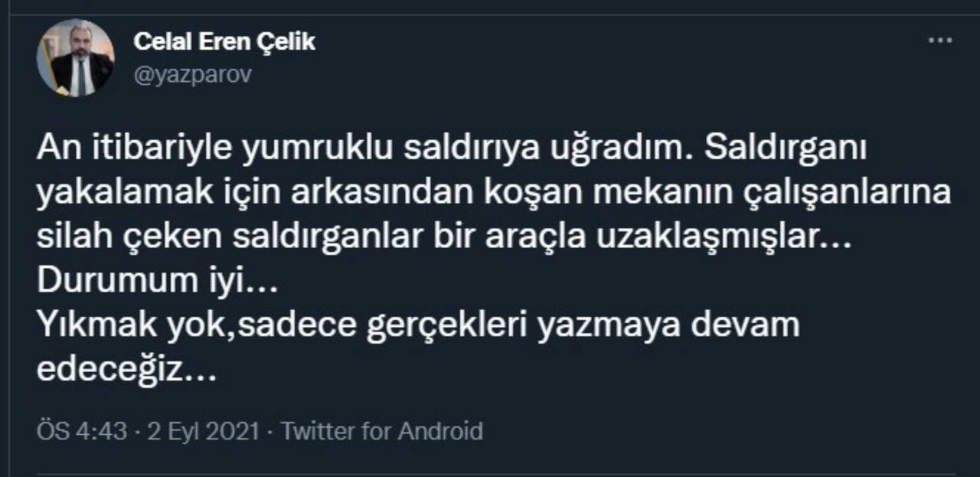Click the 2 Eyl 2021 date
The height and width of the screenshot is (477, 980).
202,431
